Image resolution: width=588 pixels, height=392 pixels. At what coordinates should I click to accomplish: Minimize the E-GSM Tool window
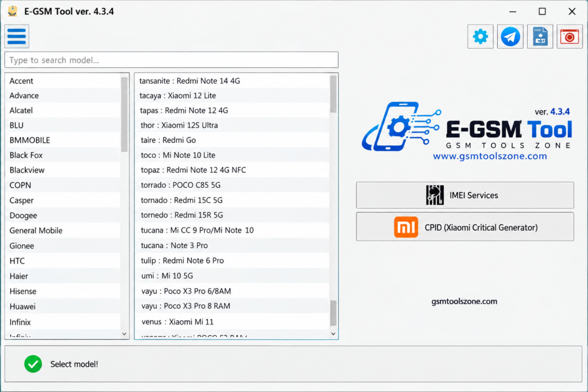tap(513, 11)
